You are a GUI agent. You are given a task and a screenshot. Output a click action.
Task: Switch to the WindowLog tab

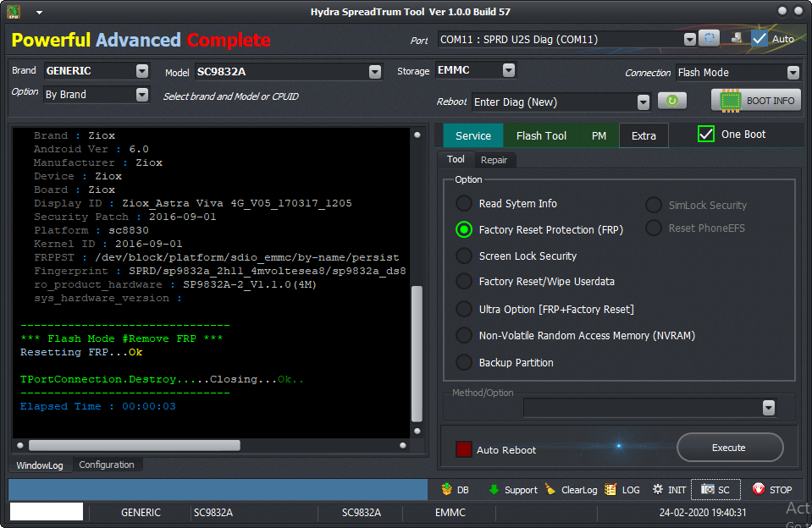click(40, 465)
